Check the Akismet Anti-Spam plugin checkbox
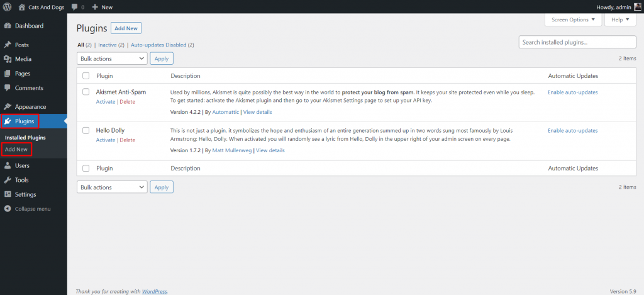 click(86, 92)
